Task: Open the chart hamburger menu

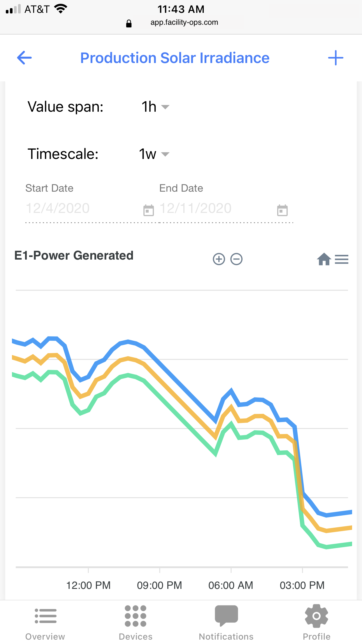Action: 342,259
